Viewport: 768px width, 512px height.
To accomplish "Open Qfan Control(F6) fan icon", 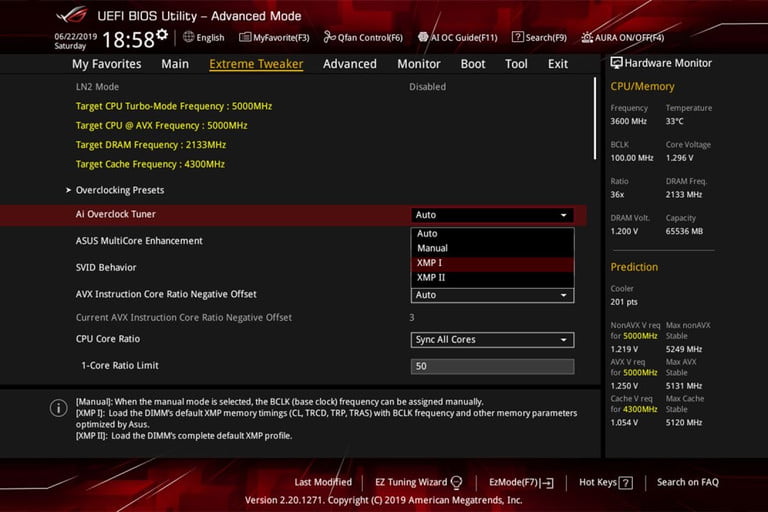I will coord(329,37).
